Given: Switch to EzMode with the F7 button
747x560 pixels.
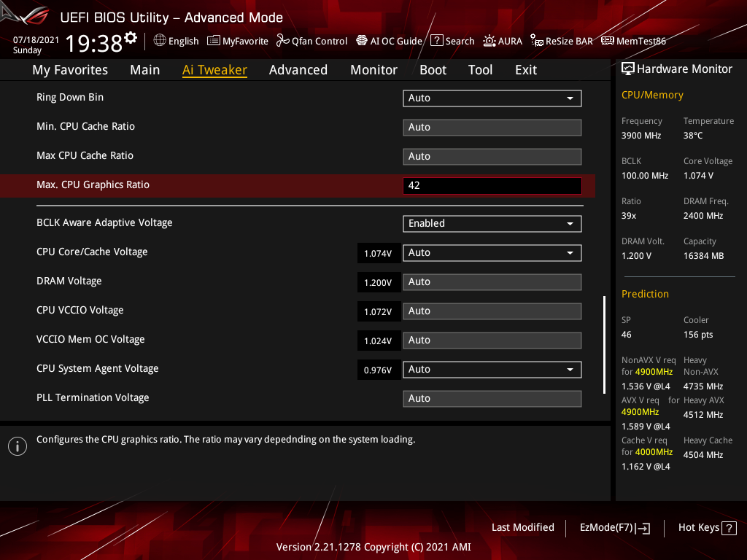Looking at the screenshot, I should click(x=614, y=527).
